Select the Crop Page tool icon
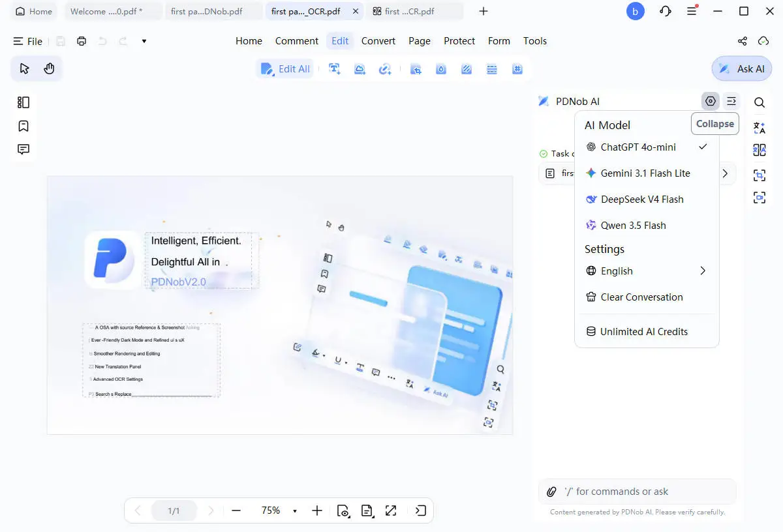Viewport: 783px width, 532px height. tap(416, 68)
